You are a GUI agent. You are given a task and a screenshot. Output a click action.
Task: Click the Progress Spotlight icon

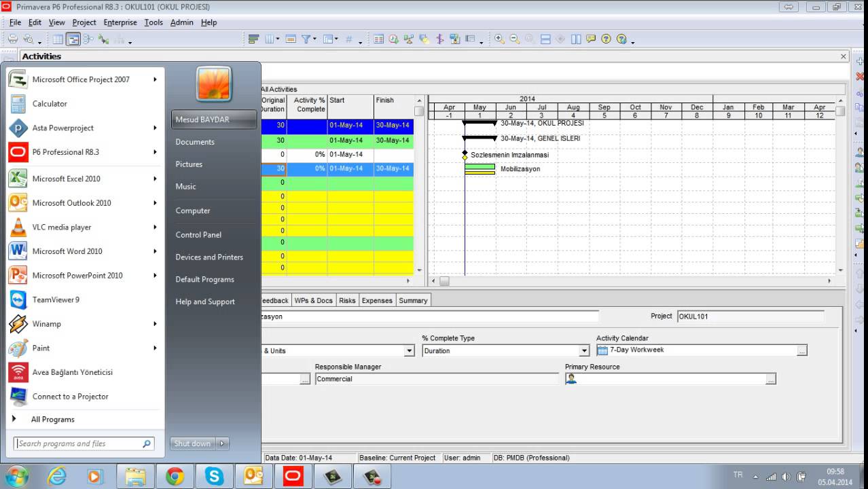pos(424,39)
